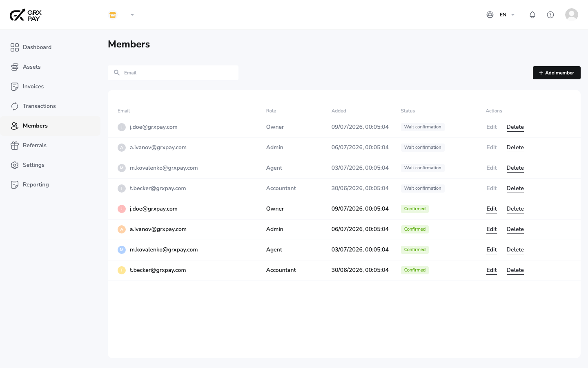Screen dimensions: 588x368
Task: Click the Status column header
Action: [408, 111]
